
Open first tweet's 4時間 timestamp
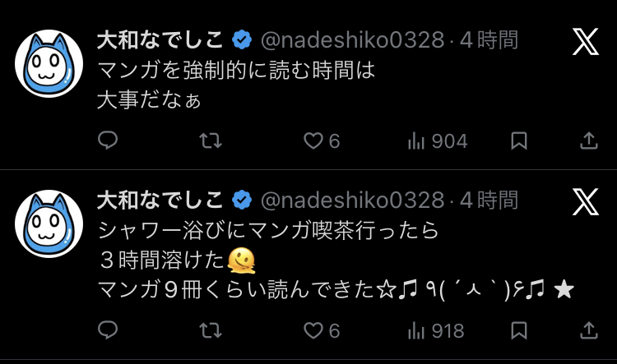click(x=489, y=39)
